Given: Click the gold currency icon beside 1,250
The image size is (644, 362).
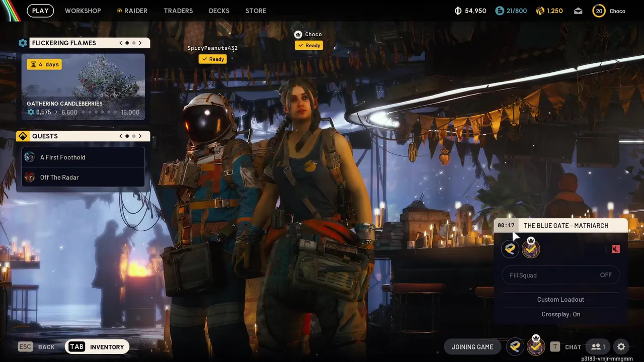Looking at the screenshot, I should (x=540, y=11).
